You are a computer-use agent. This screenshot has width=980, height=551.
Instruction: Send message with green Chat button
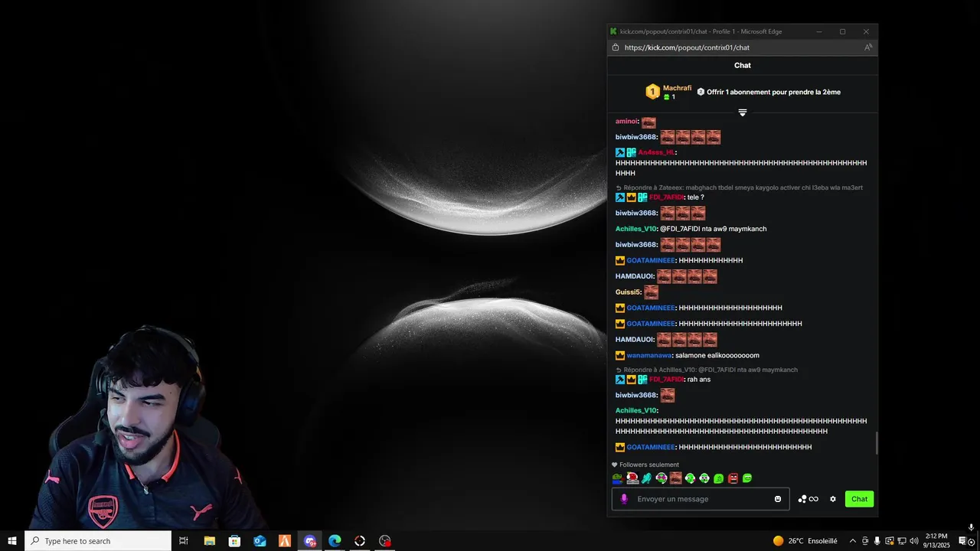point(859,499)
